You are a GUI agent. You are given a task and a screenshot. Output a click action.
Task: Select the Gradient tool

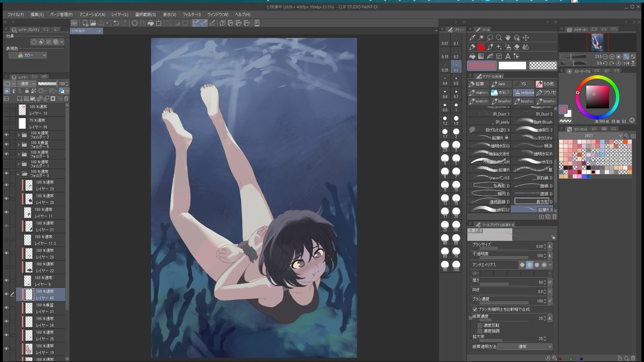tap(481, 56)
